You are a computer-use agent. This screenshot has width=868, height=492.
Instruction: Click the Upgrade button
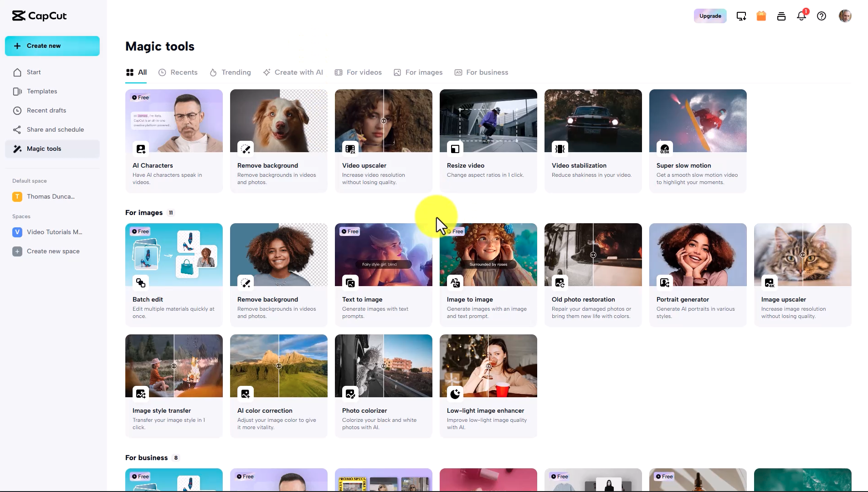coord(710,16)
